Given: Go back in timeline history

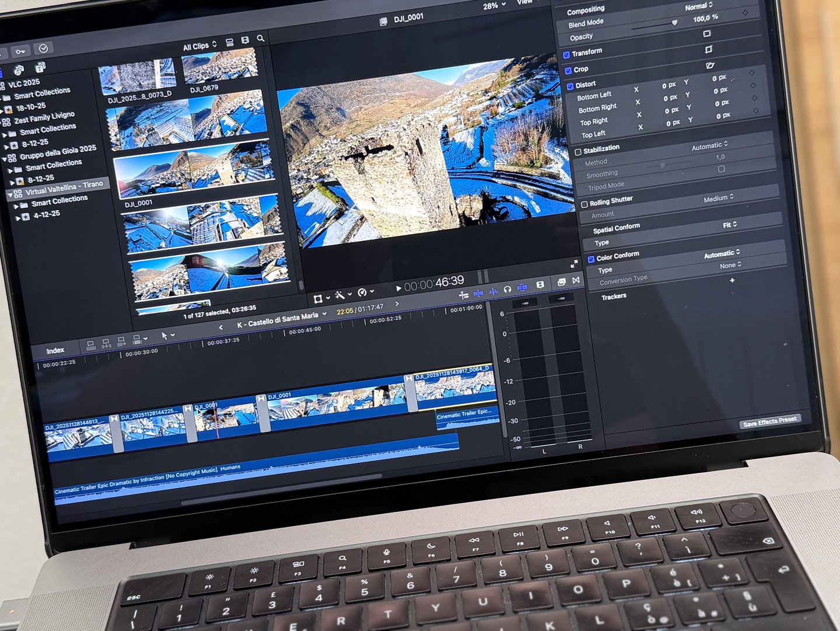Looking at the screenshot, I should pos(220,327).
